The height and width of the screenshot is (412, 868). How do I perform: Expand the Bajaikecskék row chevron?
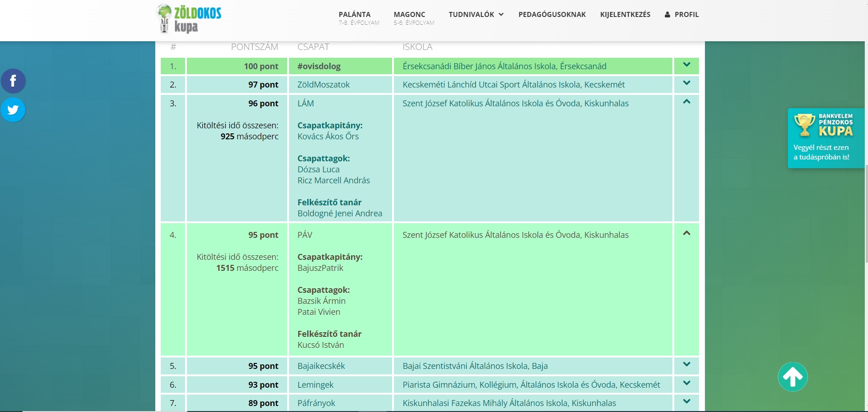686,365
